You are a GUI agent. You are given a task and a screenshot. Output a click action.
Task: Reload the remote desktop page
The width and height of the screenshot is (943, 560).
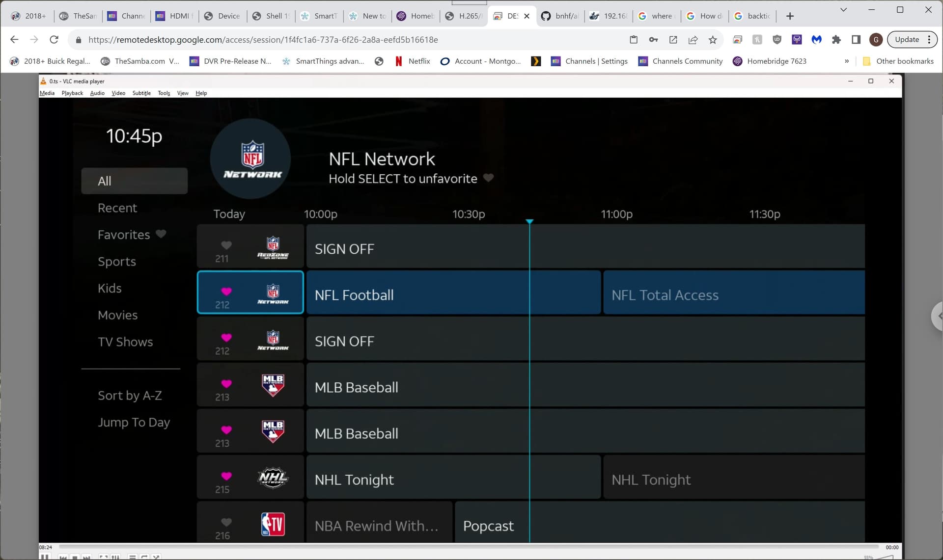coord(54,40)
